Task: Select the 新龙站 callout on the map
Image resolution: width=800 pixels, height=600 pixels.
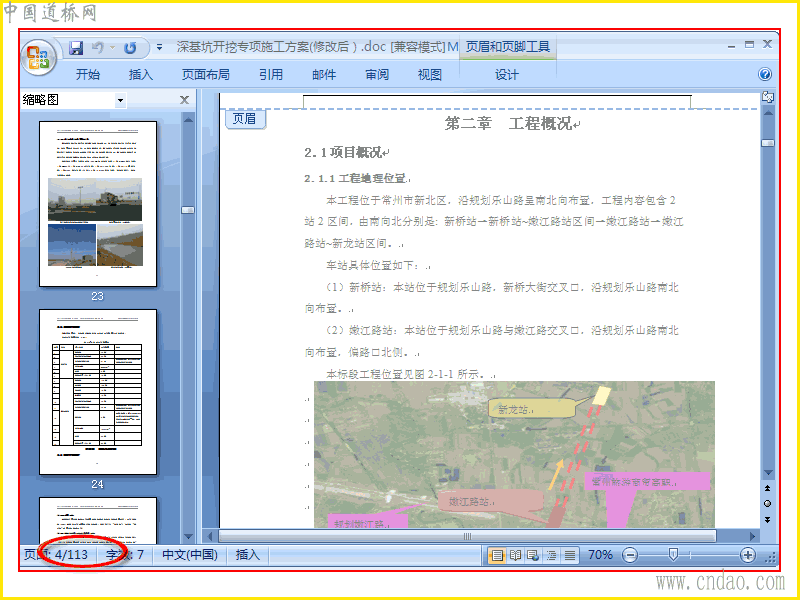Action: [532, 409]
